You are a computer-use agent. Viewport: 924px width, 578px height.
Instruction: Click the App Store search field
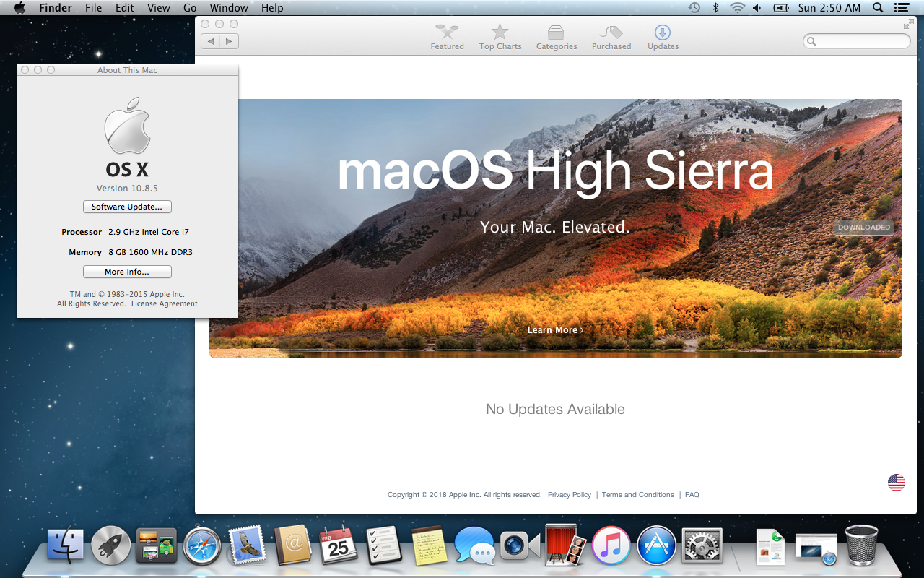tap(857, 41)
